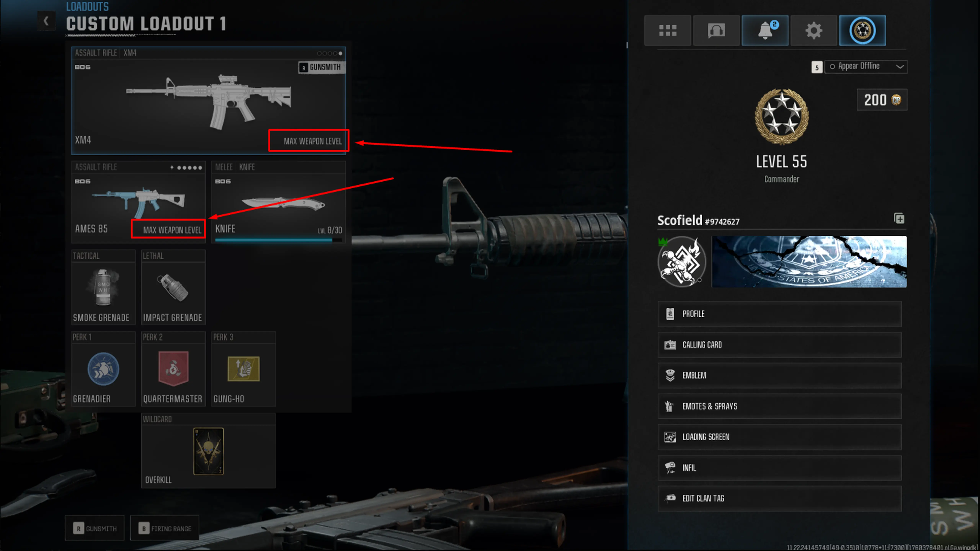Select the Gung-Ho perk slot

[x=243, y=369]
